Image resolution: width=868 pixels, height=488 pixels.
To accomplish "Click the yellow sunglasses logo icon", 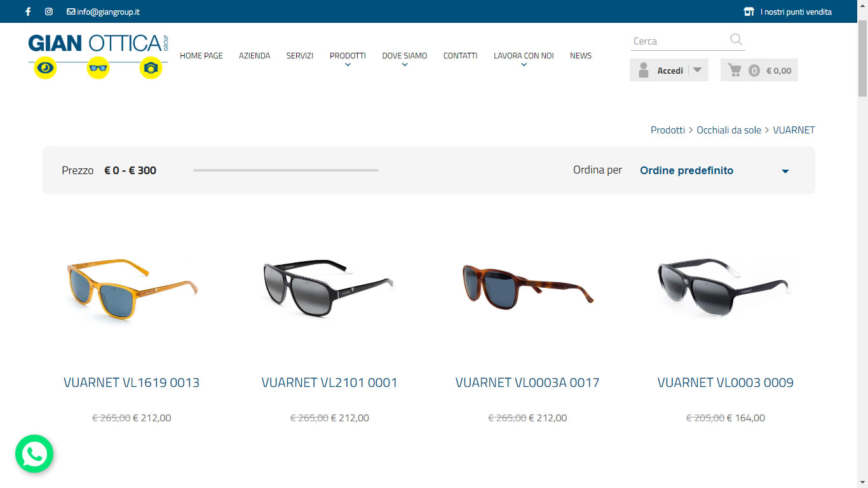I will point(98,68).
